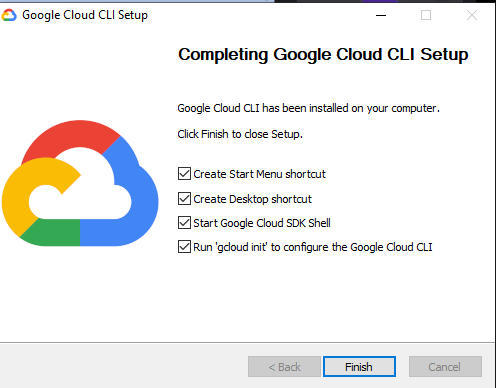Click the 'Click Finish to close Setup' text
Viewport: 496px width, 388px height.
240,134
